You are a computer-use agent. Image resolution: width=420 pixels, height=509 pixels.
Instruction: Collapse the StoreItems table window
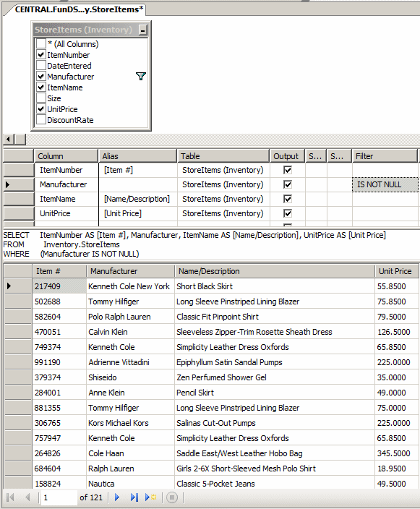coord(142,30)
